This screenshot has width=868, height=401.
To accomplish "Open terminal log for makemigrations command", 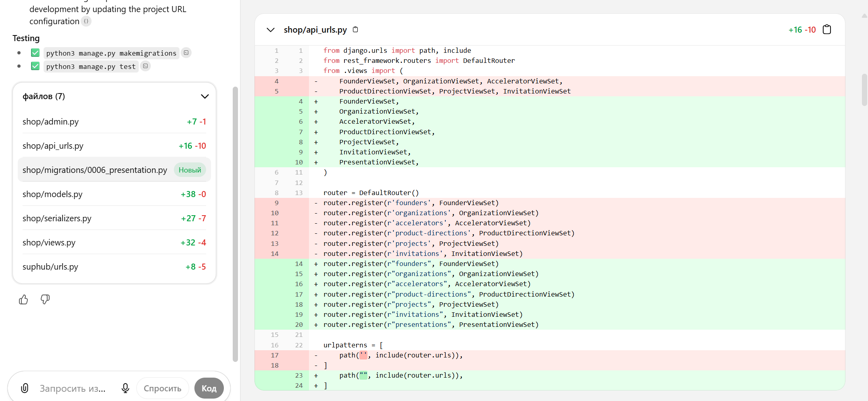I will [186, 53].
